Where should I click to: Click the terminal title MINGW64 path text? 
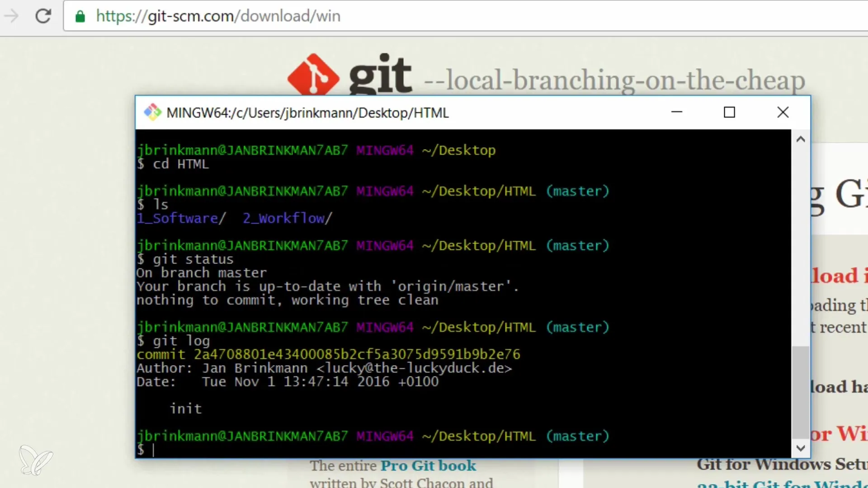(x=307, y=113)
